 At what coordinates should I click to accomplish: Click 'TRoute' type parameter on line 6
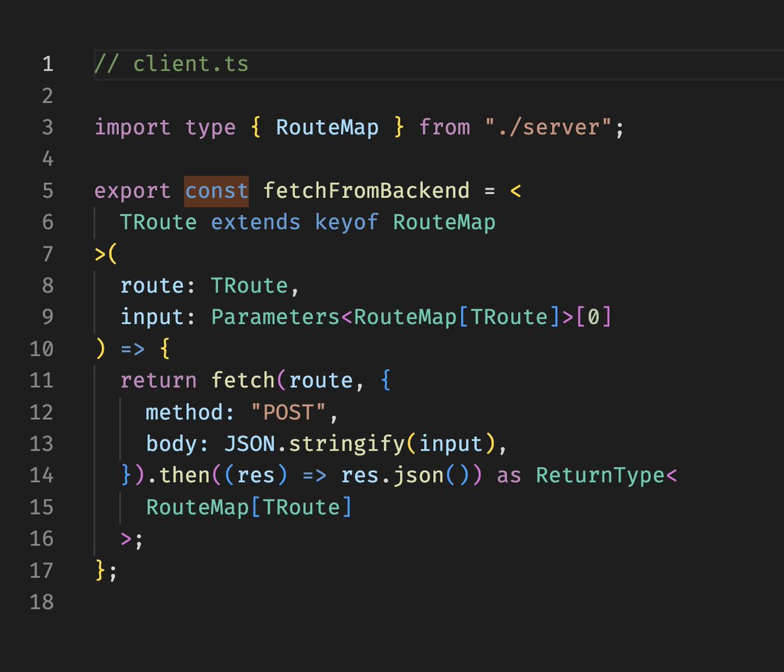coord(159,222)
